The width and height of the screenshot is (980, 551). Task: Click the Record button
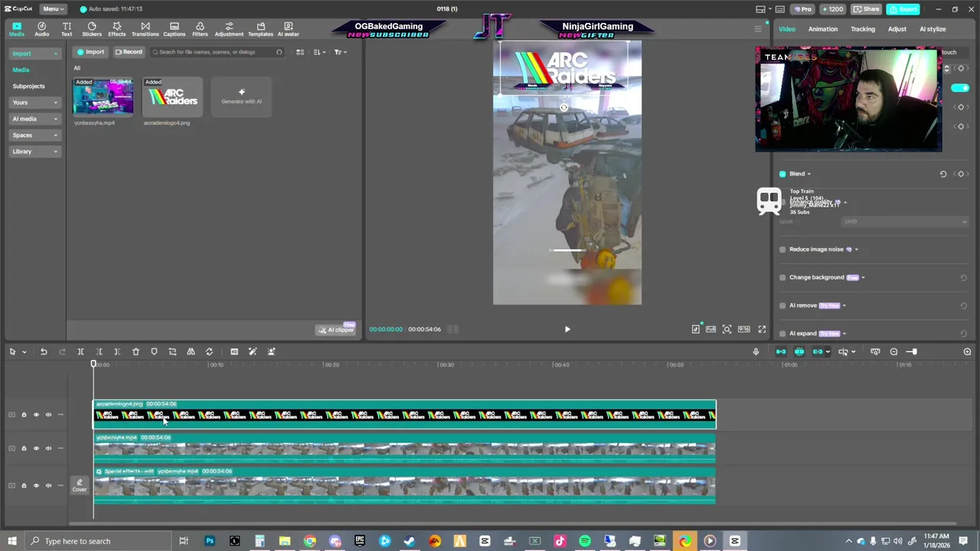pos(129,52)
